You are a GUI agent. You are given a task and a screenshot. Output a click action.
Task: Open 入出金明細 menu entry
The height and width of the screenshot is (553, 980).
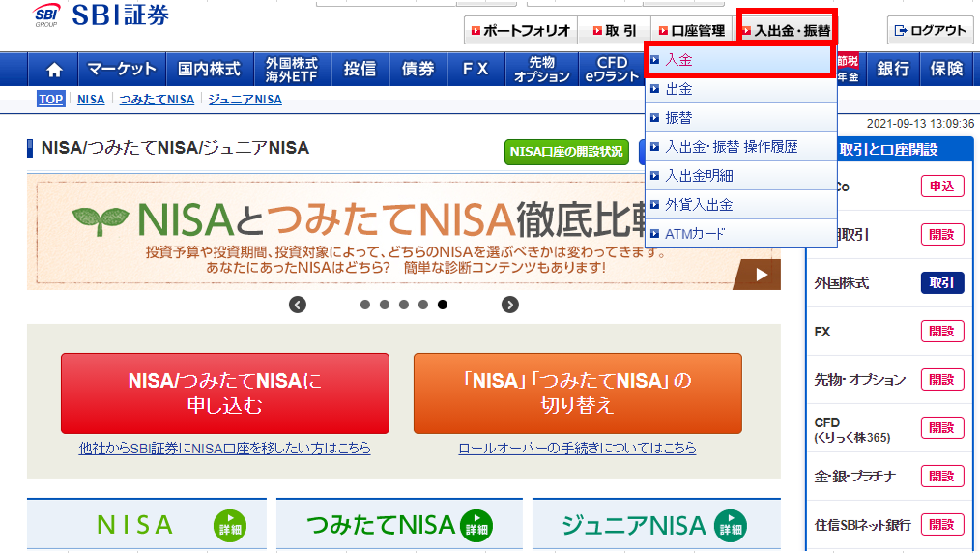(741, 176)
